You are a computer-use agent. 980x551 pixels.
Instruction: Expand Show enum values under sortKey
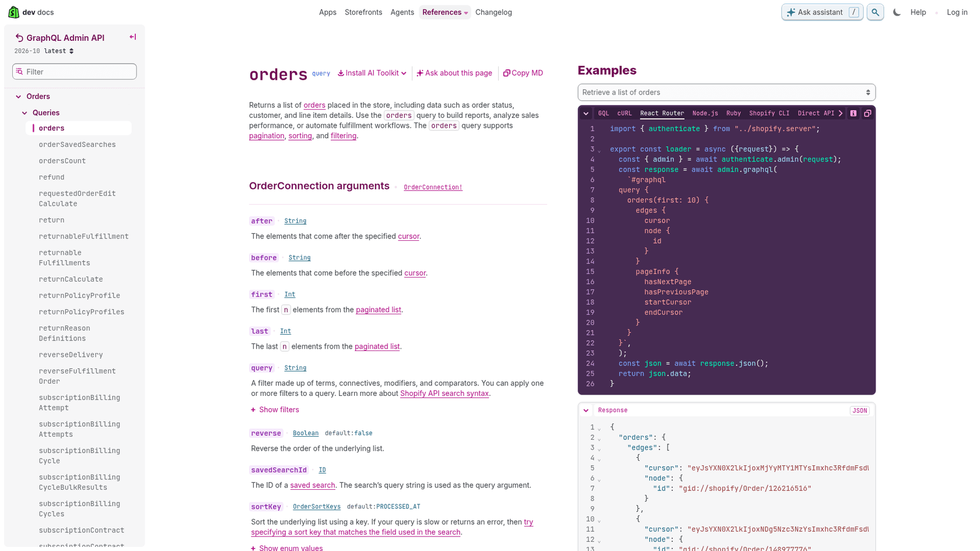[x=286, y=548]
